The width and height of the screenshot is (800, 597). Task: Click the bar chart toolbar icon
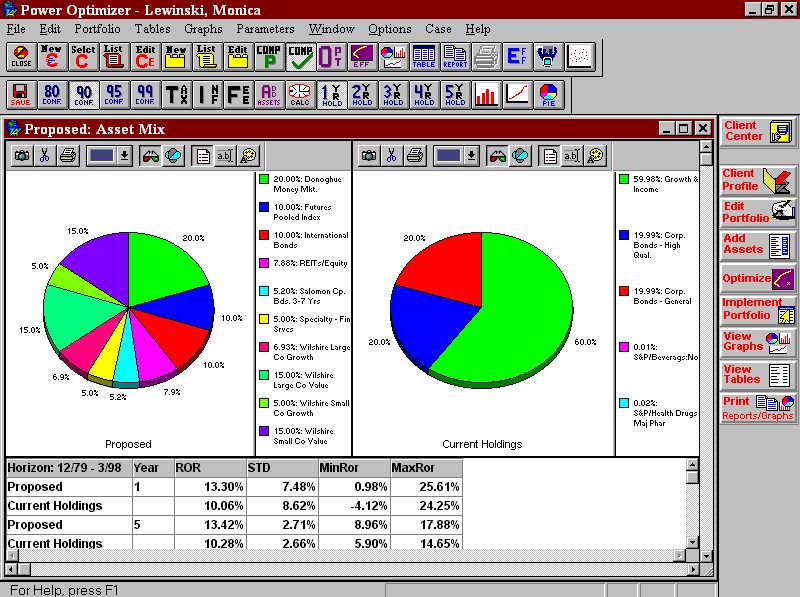[487, 95]
